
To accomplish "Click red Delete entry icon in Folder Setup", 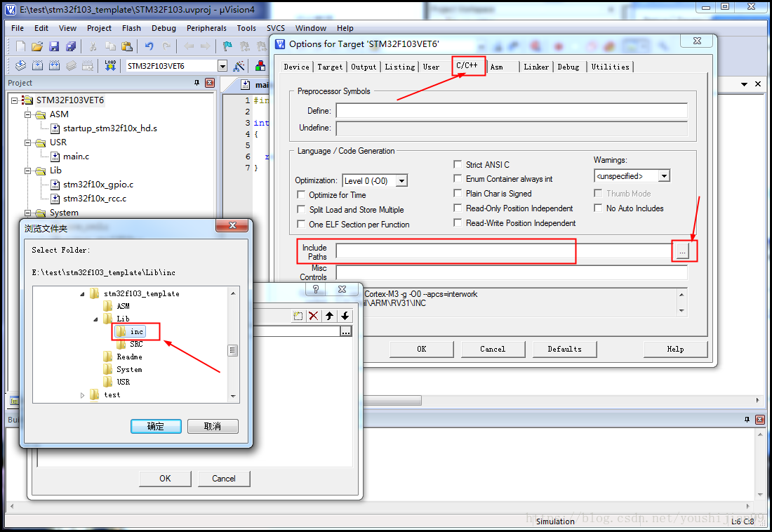I will (313, 316).
